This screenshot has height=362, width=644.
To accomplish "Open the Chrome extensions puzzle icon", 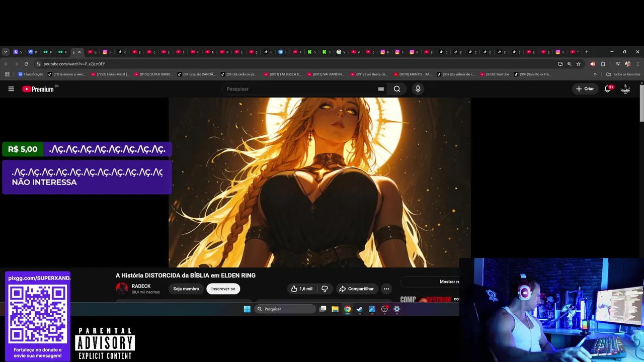I will point(603,64).
